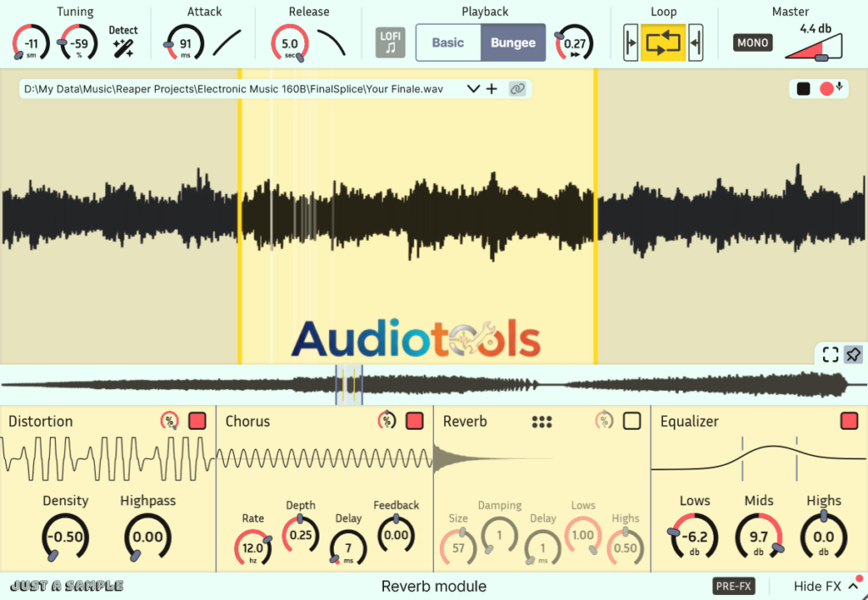Click the Chorus Depth knob
Screen dimensions: 868x600
point(301,535)
